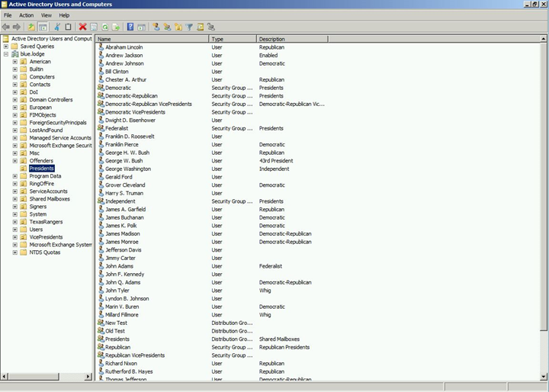Click the red X Delete icon
Screen dimensions: 549x392
(x=82, y=27)
